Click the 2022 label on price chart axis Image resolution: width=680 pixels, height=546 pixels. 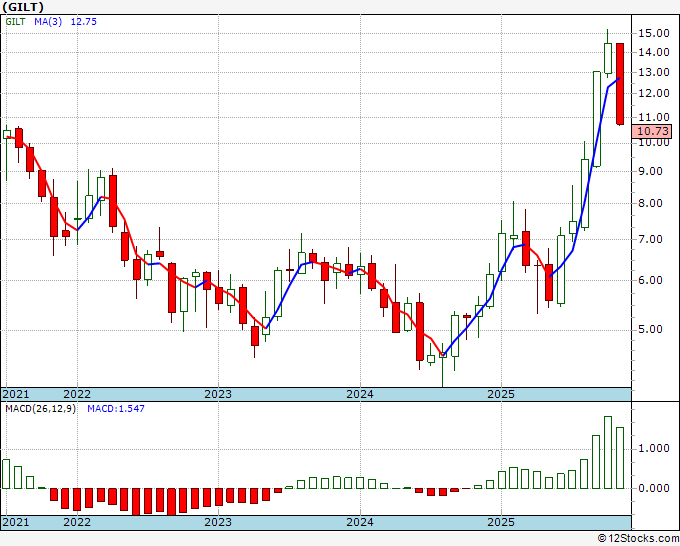(77, 394)
